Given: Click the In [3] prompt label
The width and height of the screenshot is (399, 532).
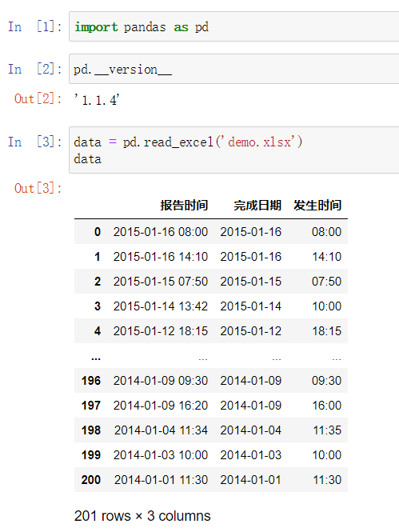Looking at the screenshot, I should 35,142.
